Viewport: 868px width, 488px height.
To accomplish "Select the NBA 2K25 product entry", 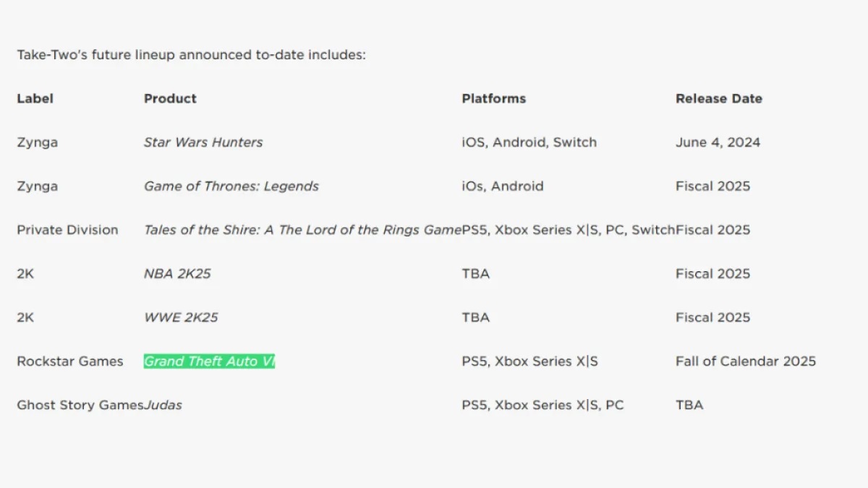I will (177, 273).
